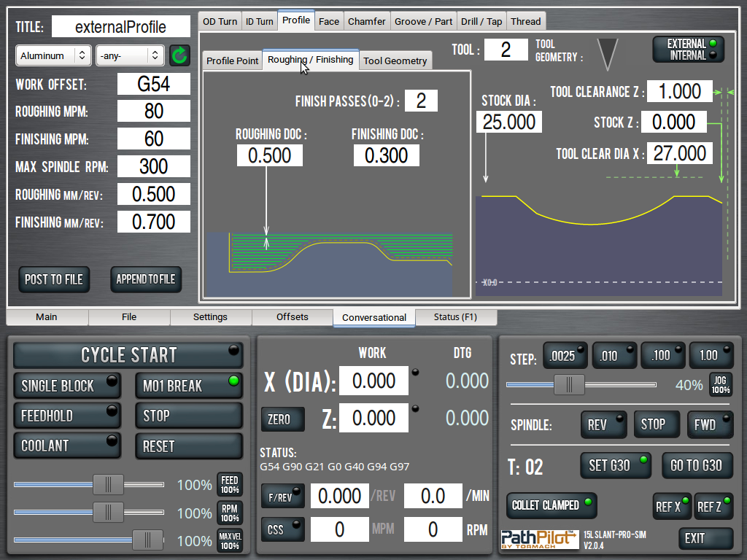Open the -any- sub-type dropdown

pyautogui.click(x=130, y=55)
